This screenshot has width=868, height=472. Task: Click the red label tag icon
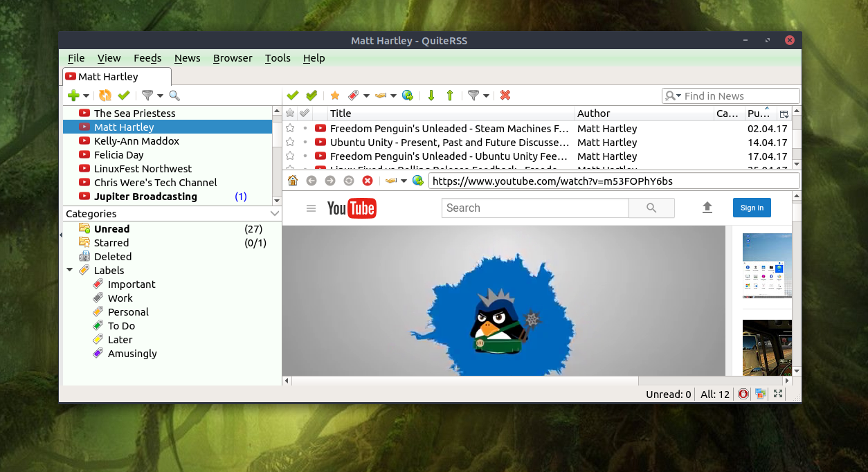coord(353,96)
